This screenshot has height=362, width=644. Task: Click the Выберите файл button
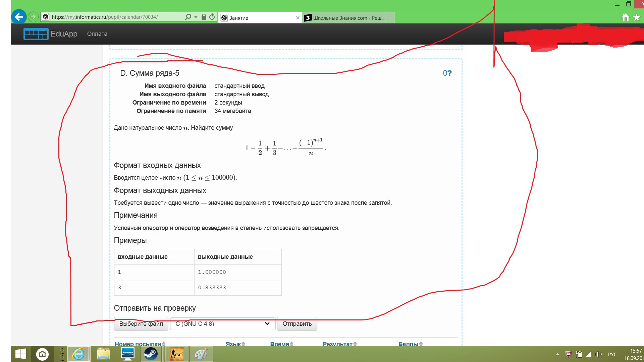point(141,324)
